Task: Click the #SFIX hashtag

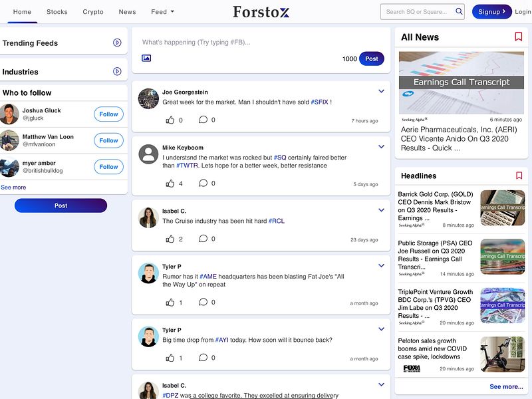Action: click(x=319, y=102)
